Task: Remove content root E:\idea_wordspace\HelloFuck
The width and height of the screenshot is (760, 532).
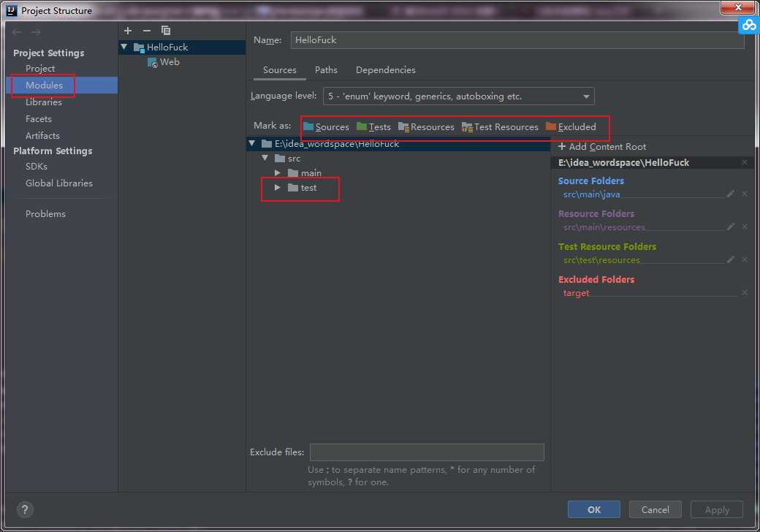Action: pyautogui.click(x=745, y=162)
